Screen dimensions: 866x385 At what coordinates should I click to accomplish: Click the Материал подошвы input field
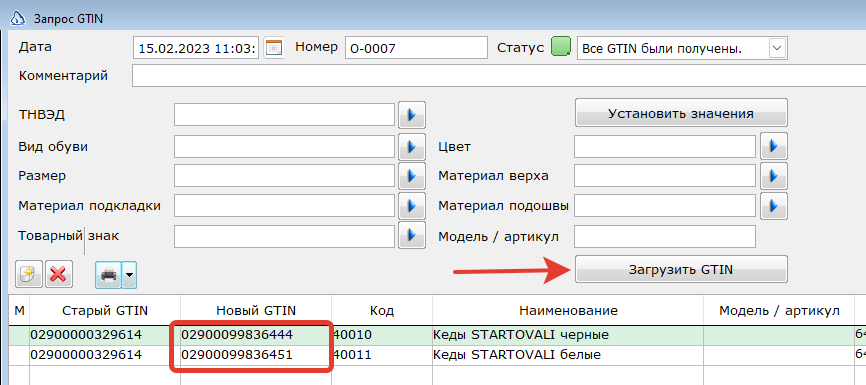(x=665, y=205)
